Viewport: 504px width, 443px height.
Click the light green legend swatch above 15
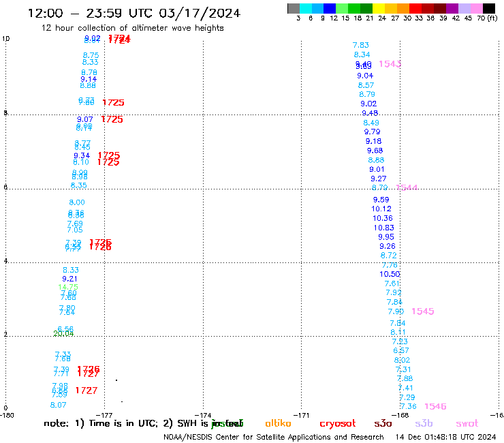[342, 8]
